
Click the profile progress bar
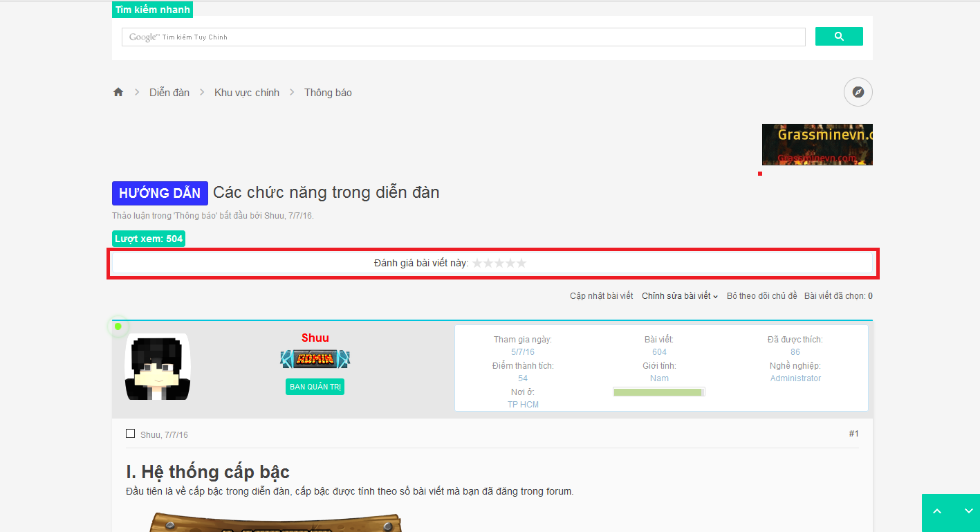pos(659,392)
